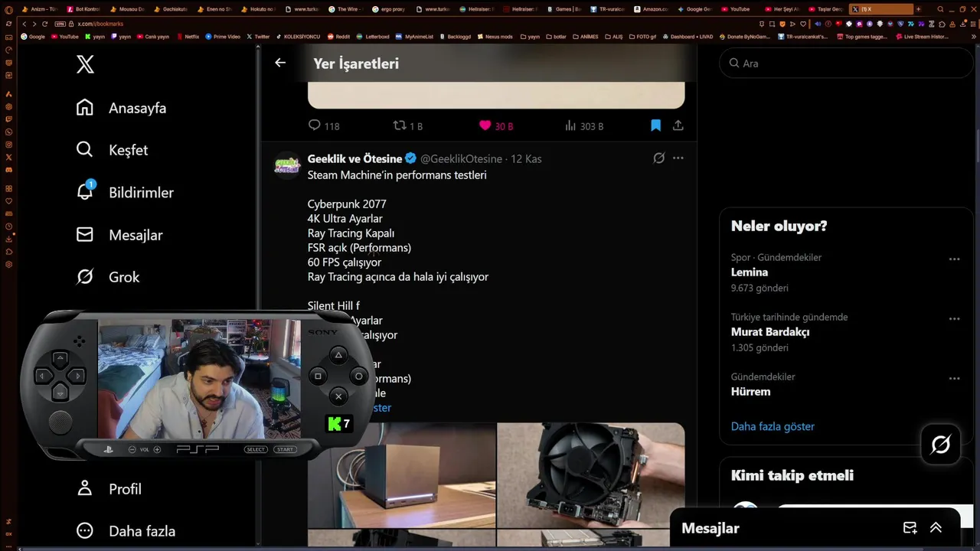
Task: Click the magnifier icon in the Ara box
Action: 734,64
